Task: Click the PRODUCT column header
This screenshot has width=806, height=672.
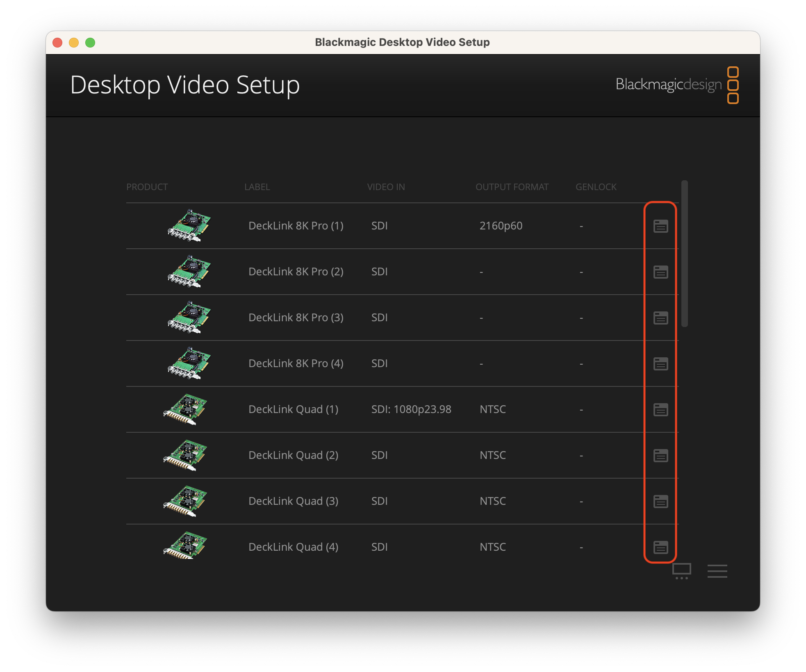Action: pos(147,187)
